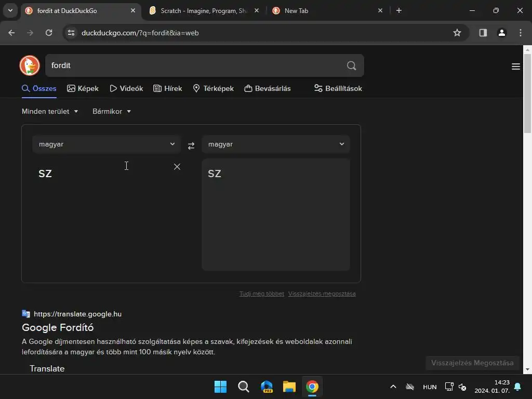The width and height of the screenshot is (532, 399).
Task: Click the browser address bar URL
Action: pyautogui.click(x=140, y=33)
